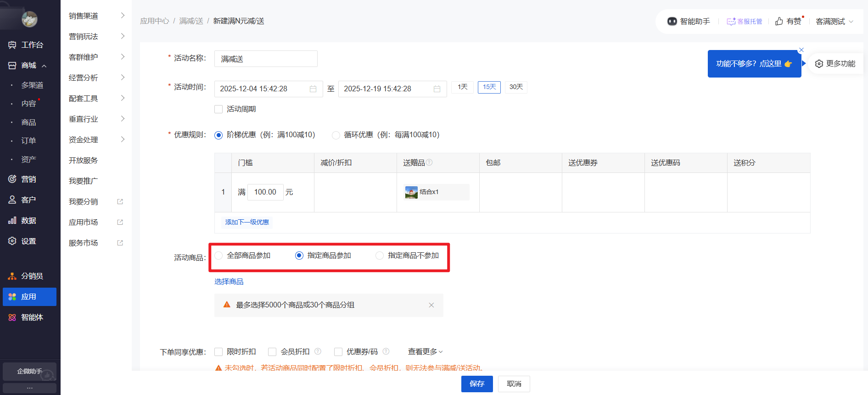The width and height of the screenshot is (868, 395).
Task: Open the 开放服务 menu item
Action: click(83, 160)
